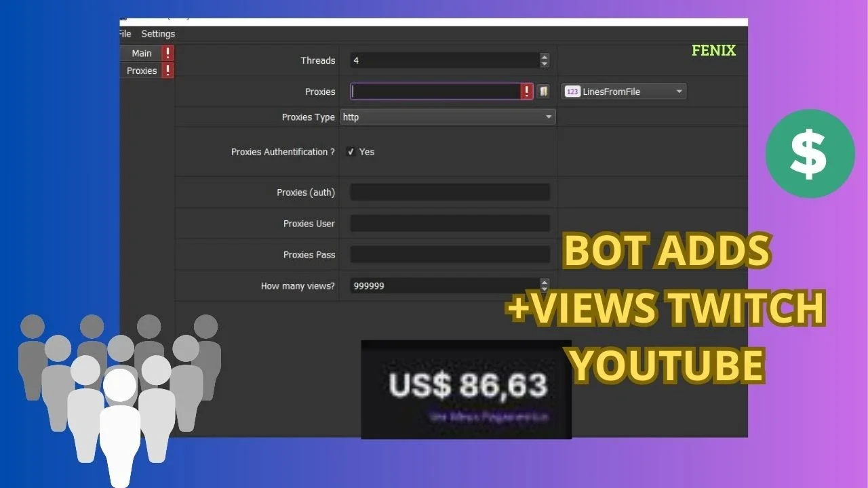Viewport: 868px width, 488px height.
Task: Toggle the Proxies Authentification Yes checkbox
Action: tap(351, 152)
